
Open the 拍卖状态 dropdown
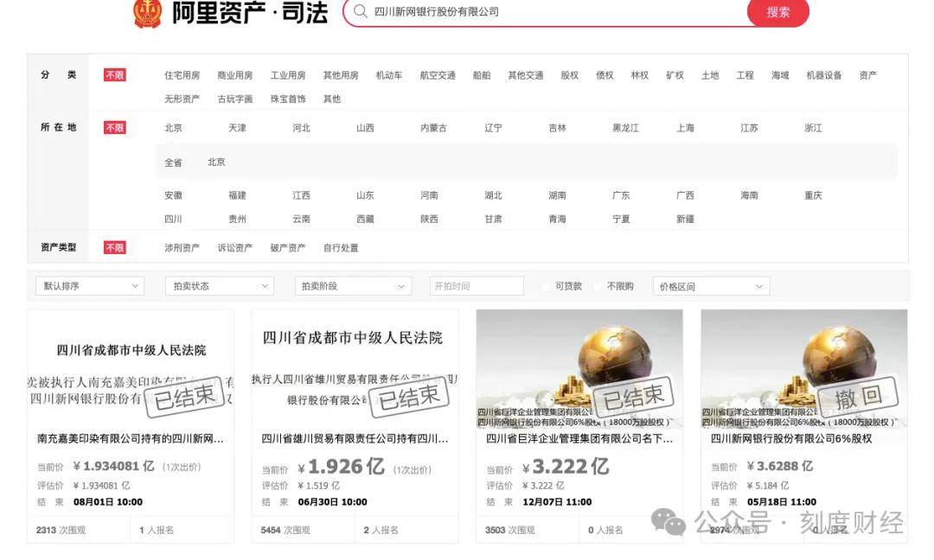point(219,286)
